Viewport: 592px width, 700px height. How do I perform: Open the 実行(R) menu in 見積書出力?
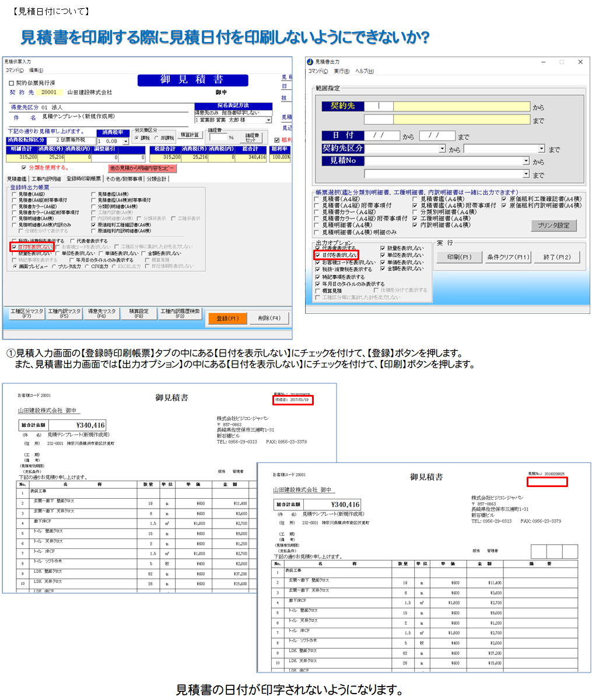[x=342, y=71]
